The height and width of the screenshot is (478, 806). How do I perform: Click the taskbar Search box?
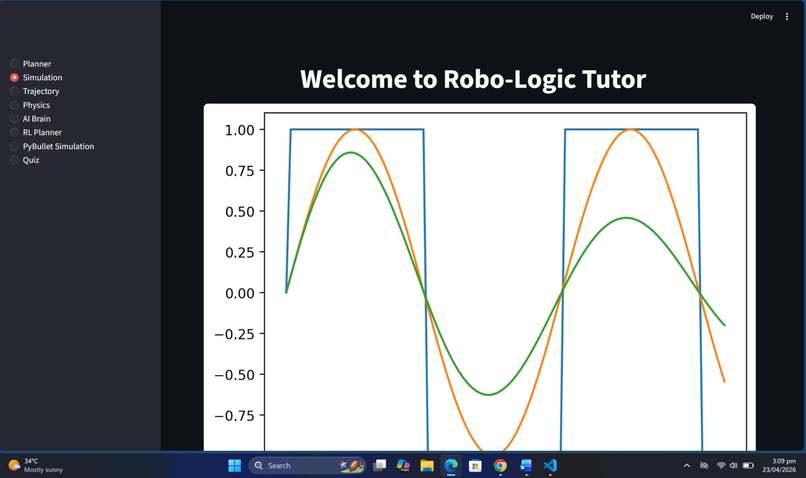(x=307, y=466)
